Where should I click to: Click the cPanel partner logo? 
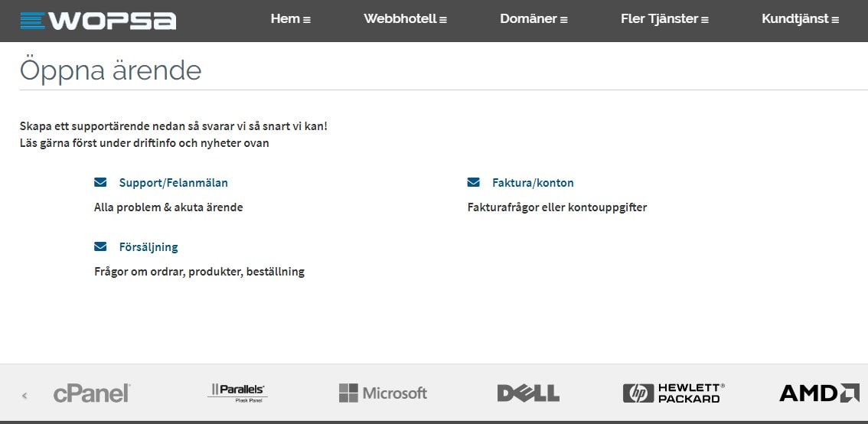[x=92, y=393]
